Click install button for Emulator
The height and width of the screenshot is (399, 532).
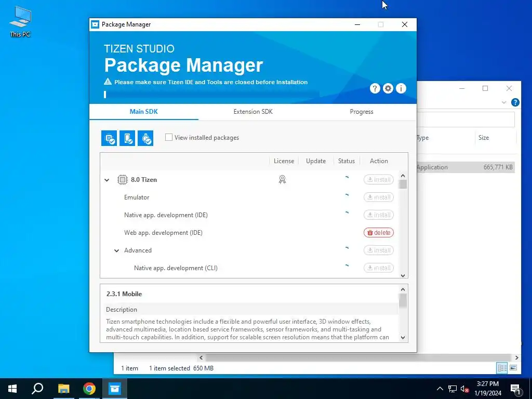point(379,197)
